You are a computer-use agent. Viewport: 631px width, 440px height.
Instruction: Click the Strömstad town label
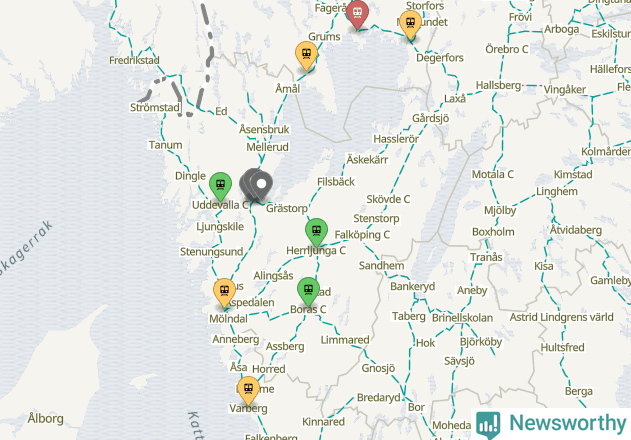[155, 107]
